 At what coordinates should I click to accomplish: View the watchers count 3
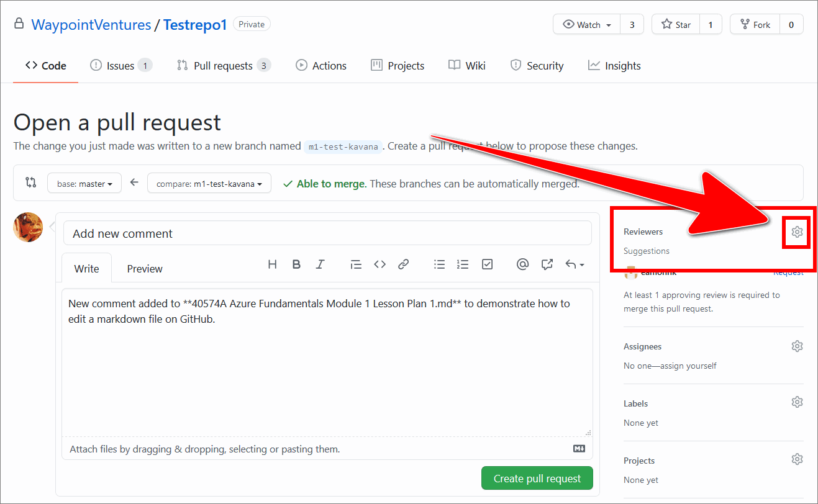click(x=632, y=25)
